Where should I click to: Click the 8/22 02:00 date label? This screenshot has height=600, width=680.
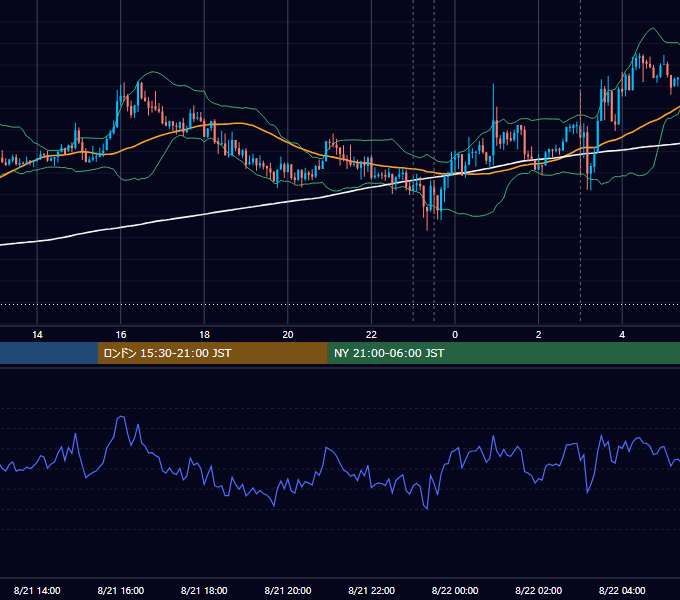pos(539,590)
